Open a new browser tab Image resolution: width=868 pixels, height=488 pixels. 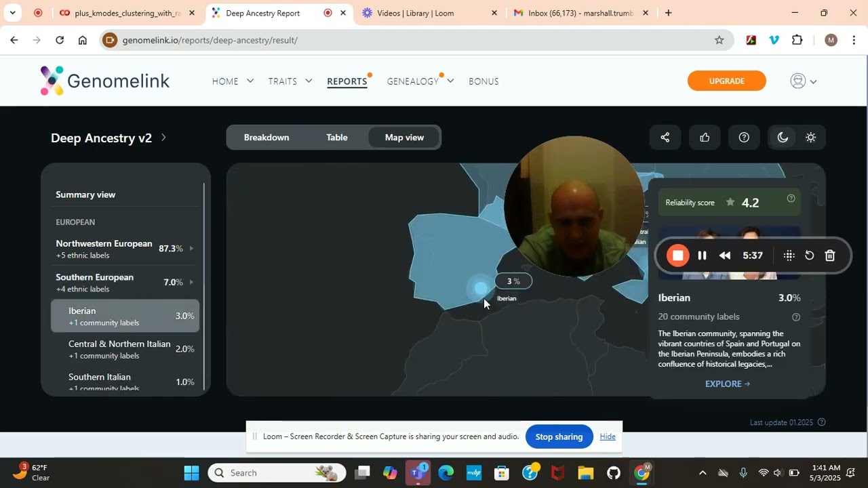[x=668, y=13]
